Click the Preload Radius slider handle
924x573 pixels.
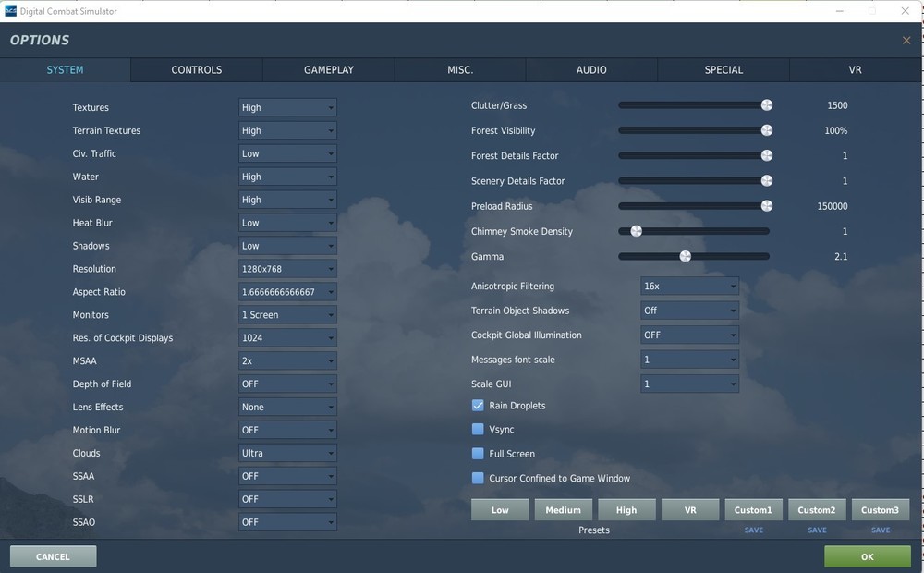point(767,205)
